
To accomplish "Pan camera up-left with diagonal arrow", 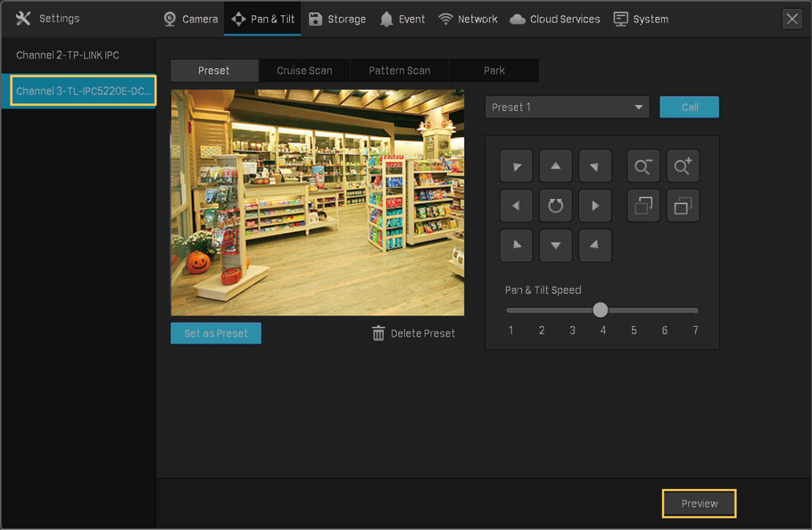I will click(x=516, y=166).
